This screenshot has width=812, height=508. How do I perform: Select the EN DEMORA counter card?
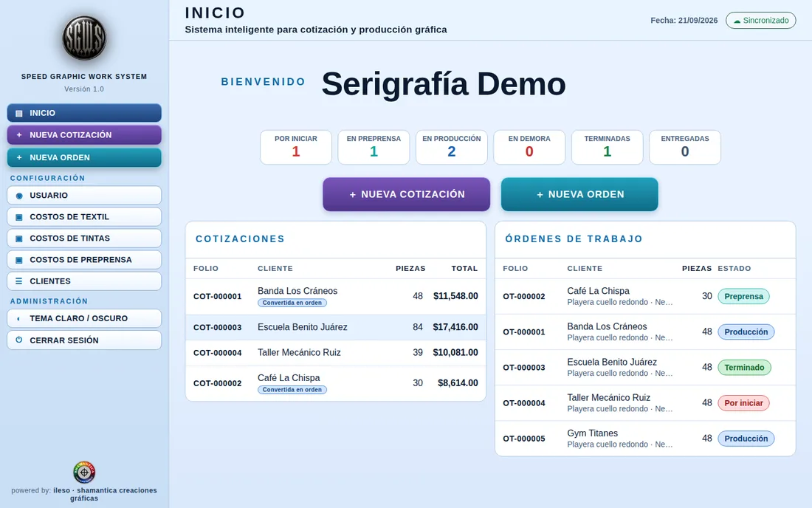[529, 147]
